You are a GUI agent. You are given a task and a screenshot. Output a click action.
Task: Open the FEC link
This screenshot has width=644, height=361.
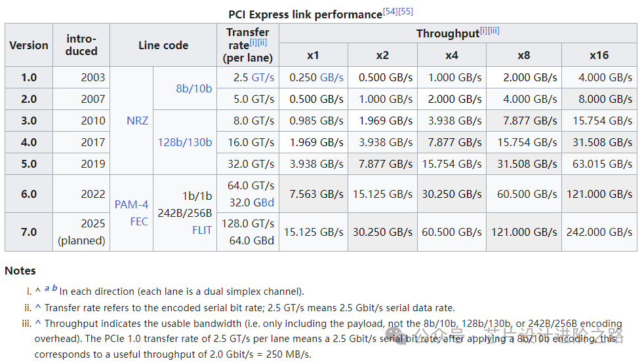139,221
